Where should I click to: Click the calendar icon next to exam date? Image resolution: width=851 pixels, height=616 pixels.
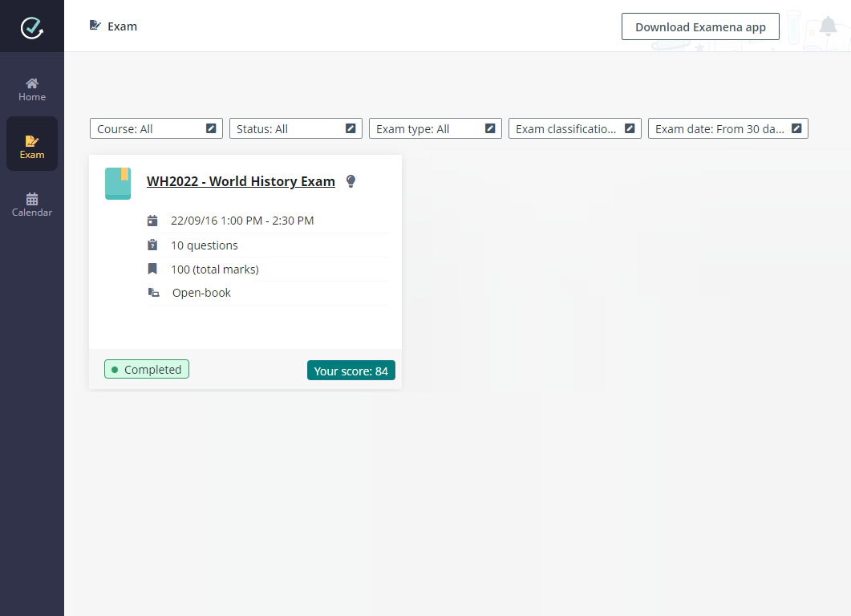pyautogui.click(x=152, y=221)
